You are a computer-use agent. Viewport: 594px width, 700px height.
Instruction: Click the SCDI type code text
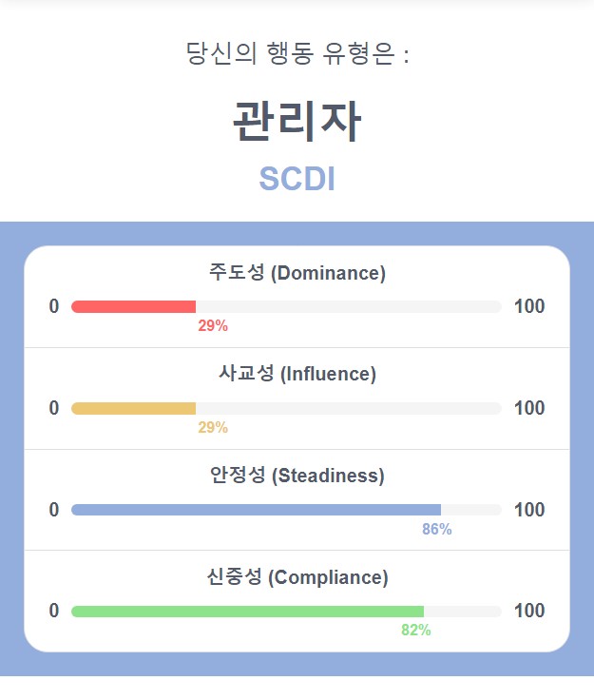pos(297,179)
